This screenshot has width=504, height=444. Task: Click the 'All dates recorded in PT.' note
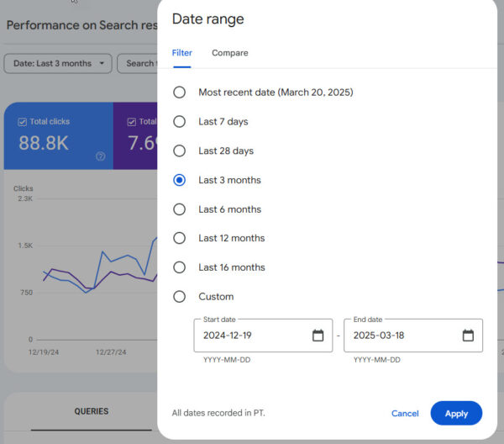218,413
